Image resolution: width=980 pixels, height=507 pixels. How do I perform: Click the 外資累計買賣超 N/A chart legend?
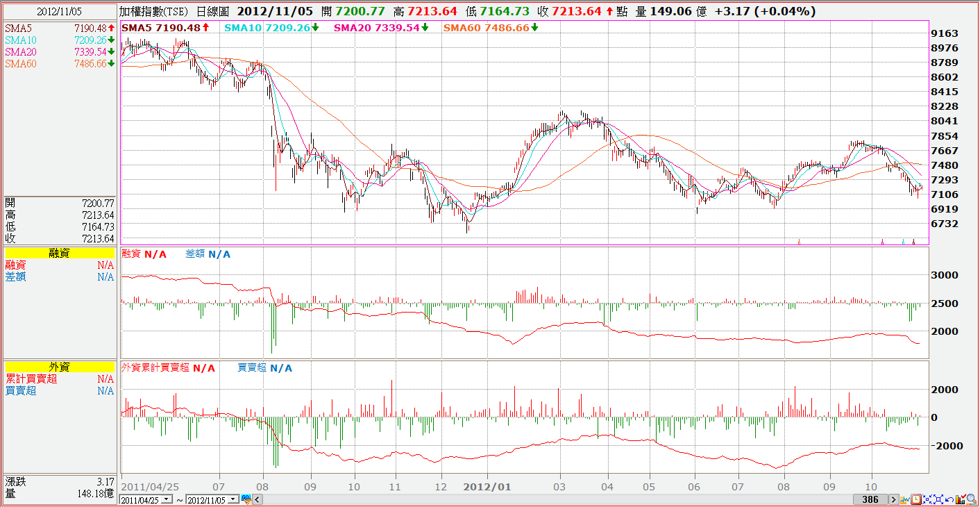[169, 368]
